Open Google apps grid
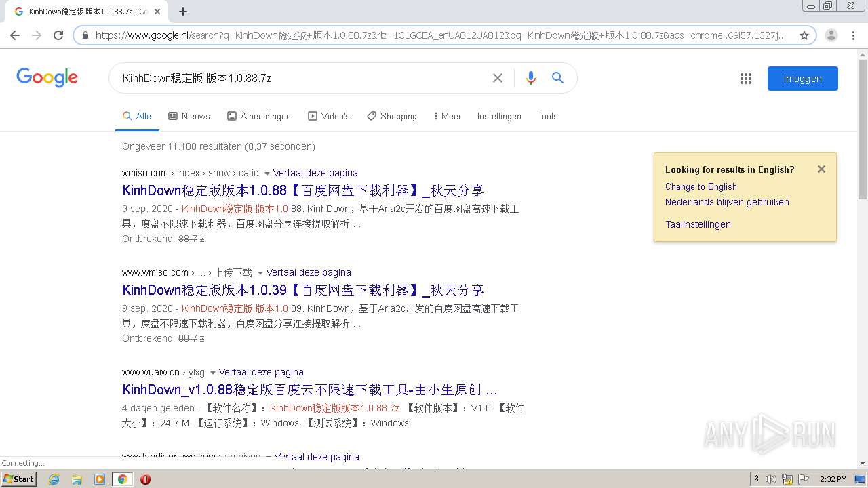 point(746,79)
